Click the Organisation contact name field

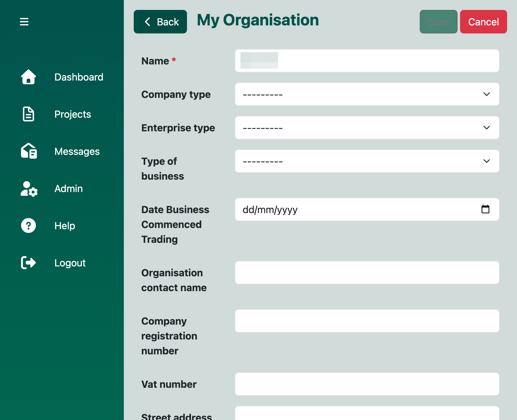point(367,273)
